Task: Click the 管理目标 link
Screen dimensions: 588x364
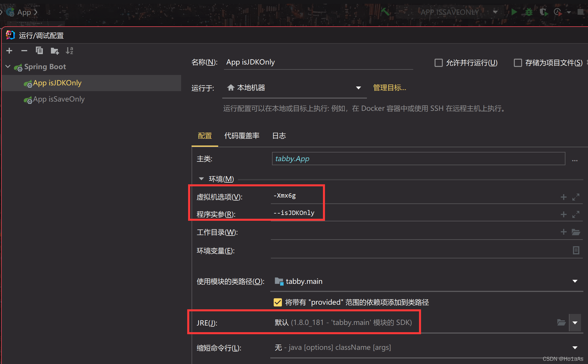Action: click(389, 88)
